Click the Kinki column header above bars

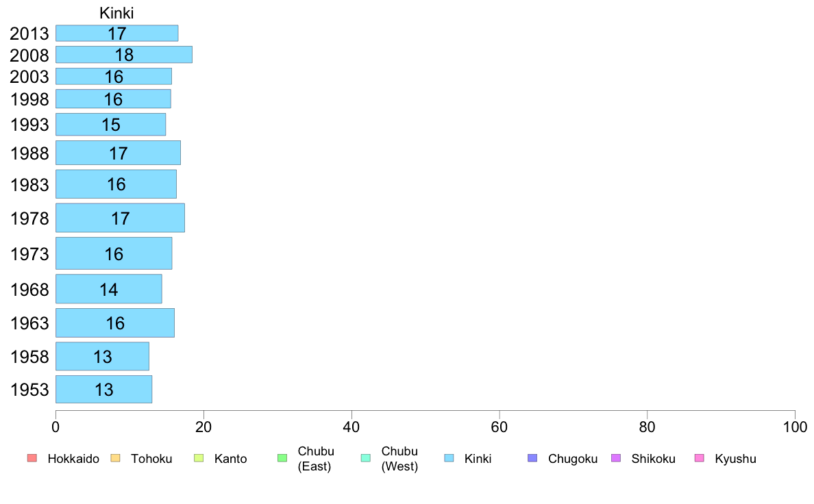point(116,13)
